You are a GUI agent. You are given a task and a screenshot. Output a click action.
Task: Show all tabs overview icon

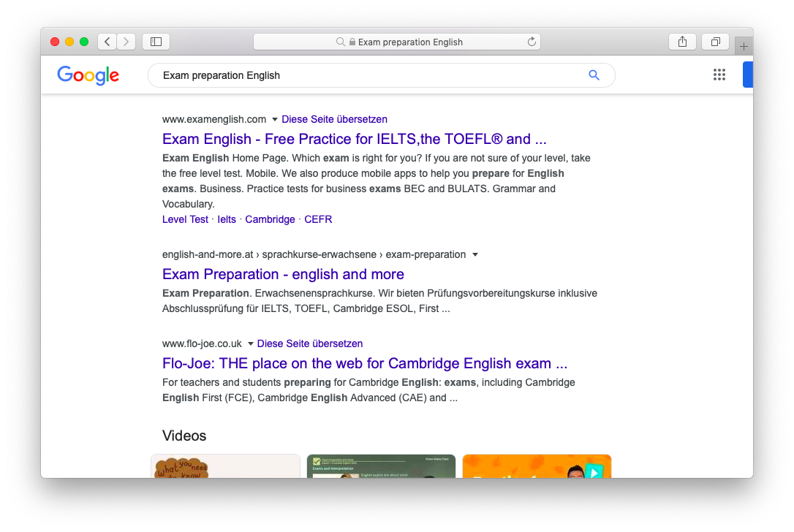715,42
